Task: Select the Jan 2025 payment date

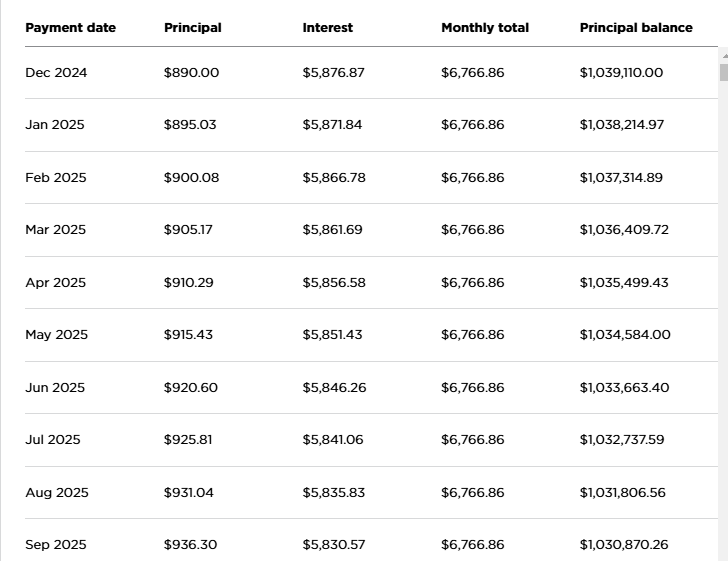Action: tap(55, 124)
